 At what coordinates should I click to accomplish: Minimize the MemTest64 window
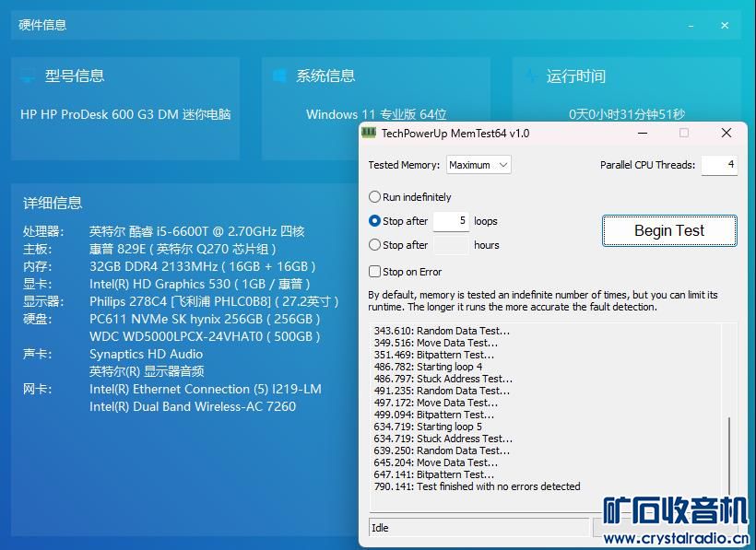[x=643, y=133]
